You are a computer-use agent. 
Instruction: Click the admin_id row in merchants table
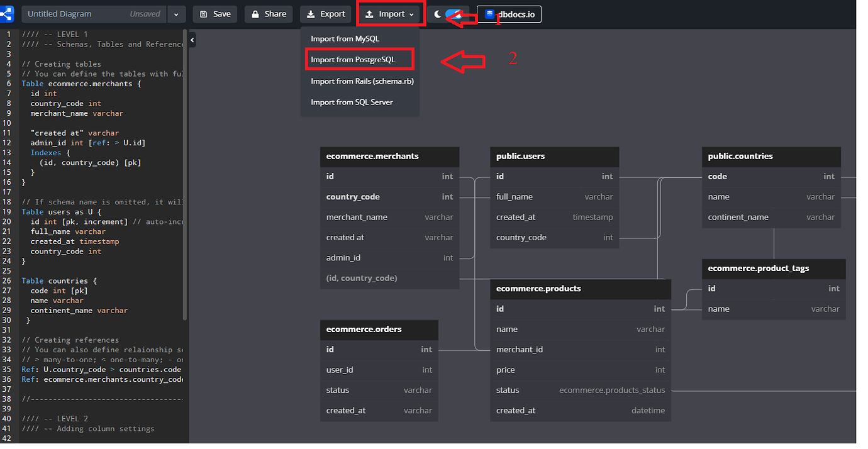pyautogui.click(x=389, y=258)
